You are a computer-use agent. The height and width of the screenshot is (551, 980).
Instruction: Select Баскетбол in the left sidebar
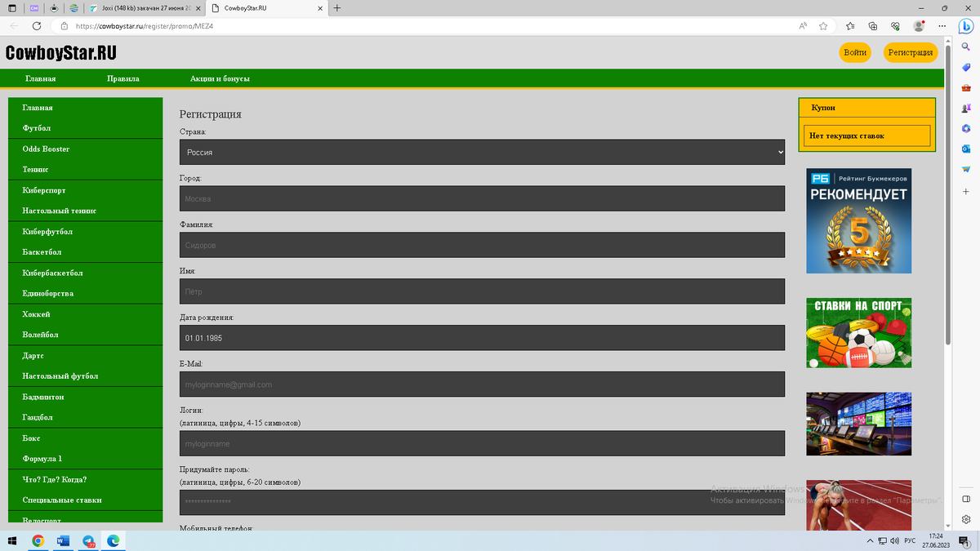coord(85,252)
